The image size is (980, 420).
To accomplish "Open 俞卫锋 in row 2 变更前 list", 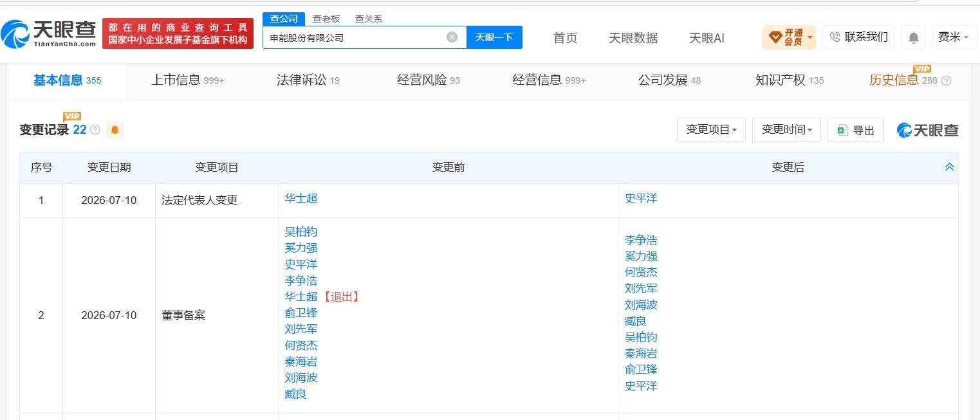I will click(301, 313).
